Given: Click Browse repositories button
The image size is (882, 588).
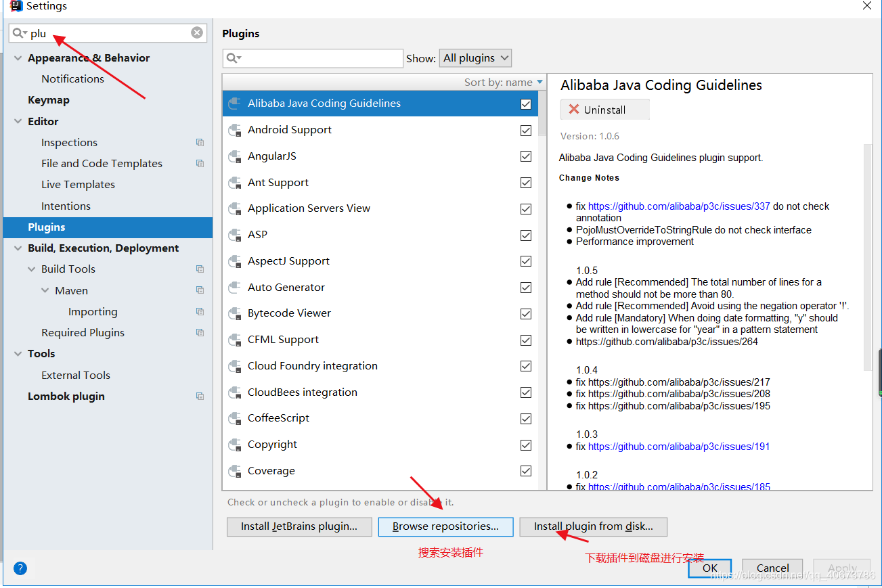Looking at the screenshot, I should (x=445, y=526).
